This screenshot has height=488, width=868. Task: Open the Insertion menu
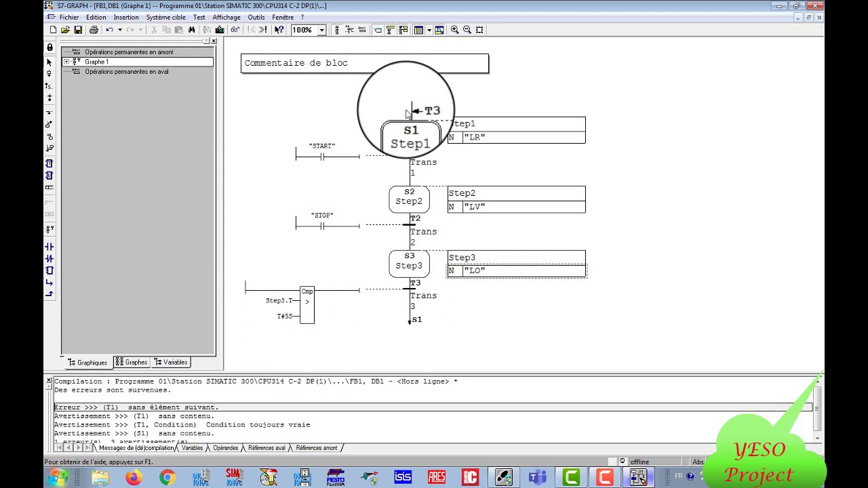tap(126, 18)
